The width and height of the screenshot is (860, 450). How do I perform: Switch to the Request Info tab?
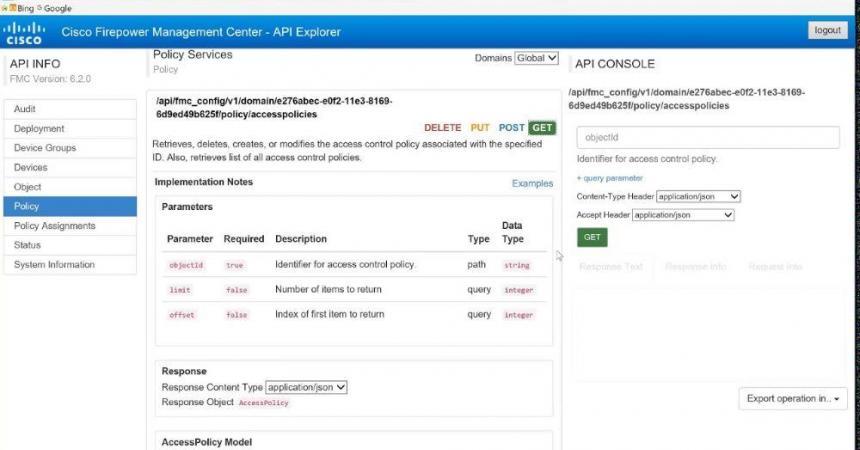tap(775, 267)
